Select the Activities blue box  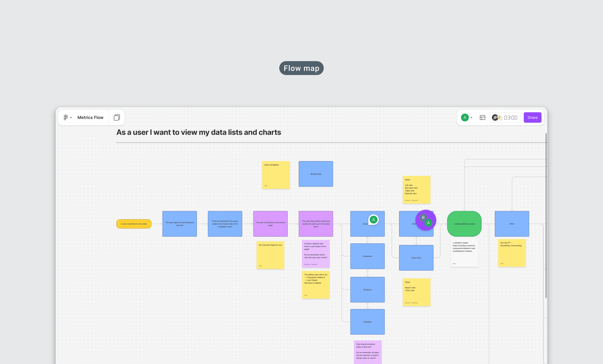pos(367,322)
